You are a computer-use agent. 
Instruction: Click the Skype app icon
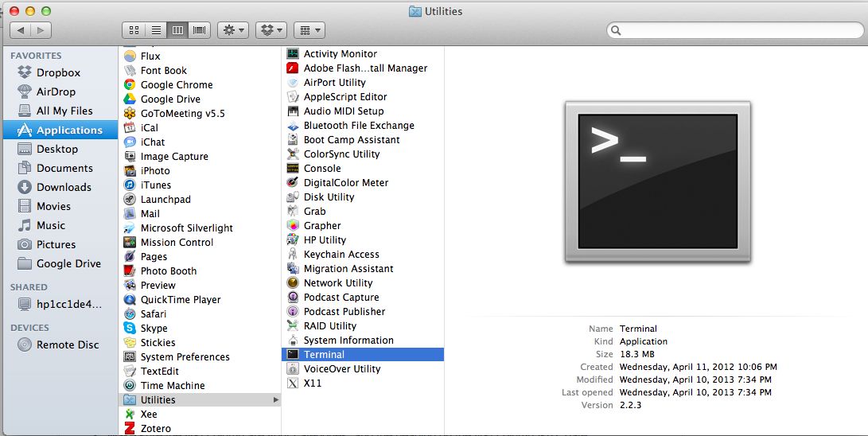click(130, 329)
